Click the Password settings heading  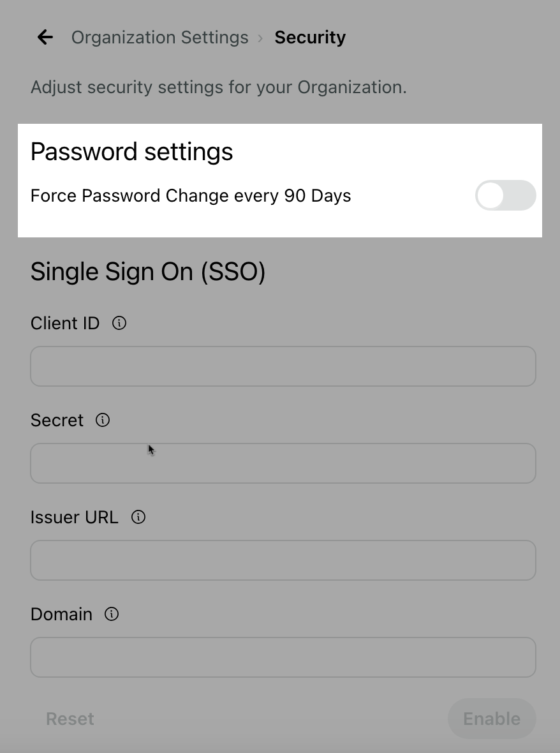[x=131, y=152]
